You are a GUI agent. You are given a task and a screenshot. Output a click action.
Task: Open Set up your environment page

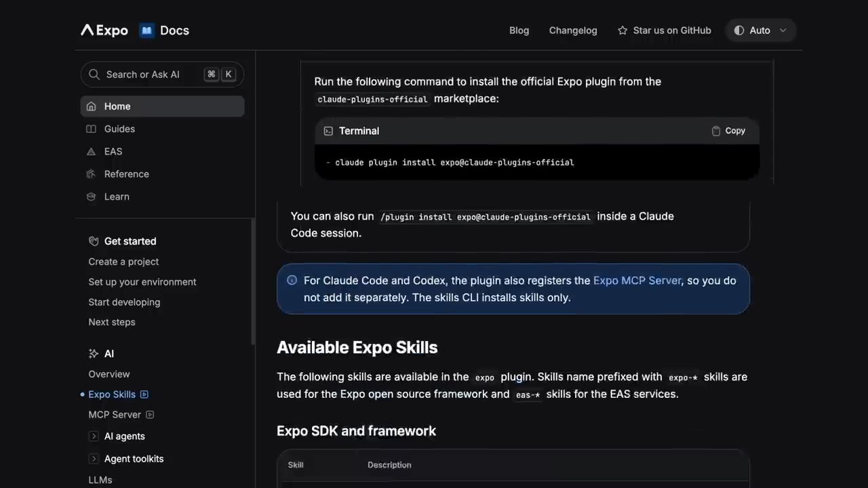(x=142, y=282)
